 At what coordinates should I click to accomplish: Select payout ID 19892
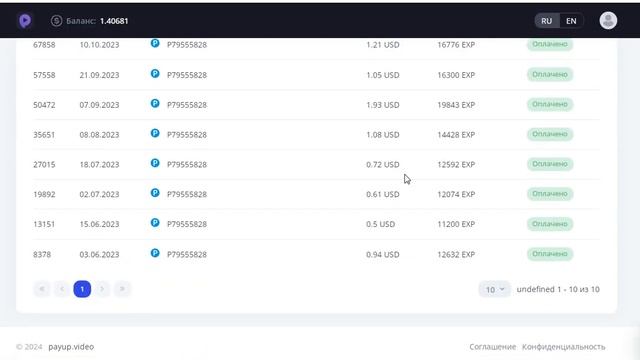44,194
